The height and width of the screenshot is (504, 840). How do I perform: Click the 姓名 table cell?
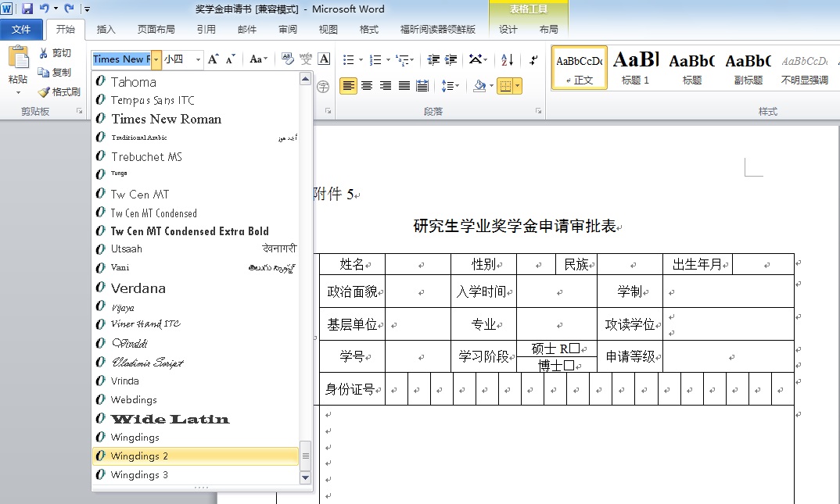click(353, 264)
